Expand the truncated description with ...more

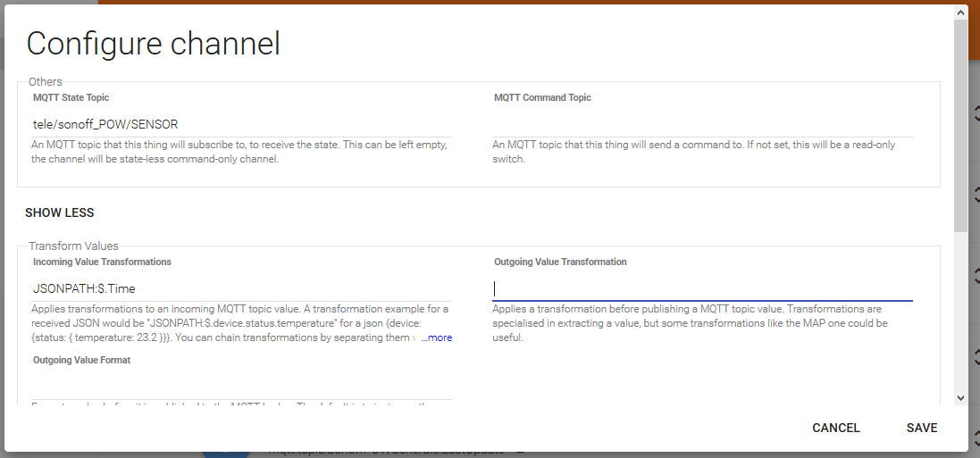pos(437,338)
